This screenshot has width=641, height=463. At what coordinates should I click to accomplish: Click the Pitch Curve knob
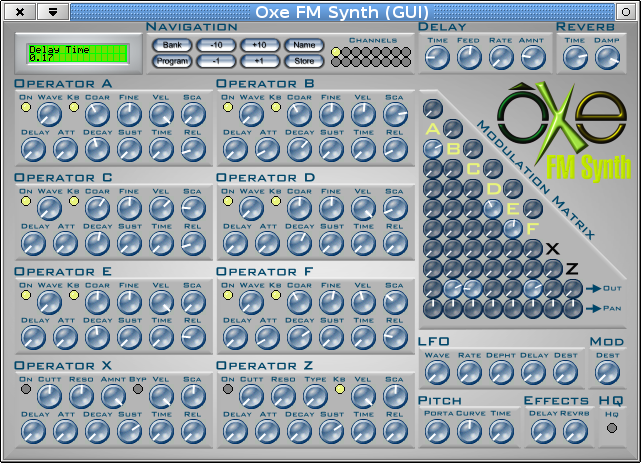(469, 432)
